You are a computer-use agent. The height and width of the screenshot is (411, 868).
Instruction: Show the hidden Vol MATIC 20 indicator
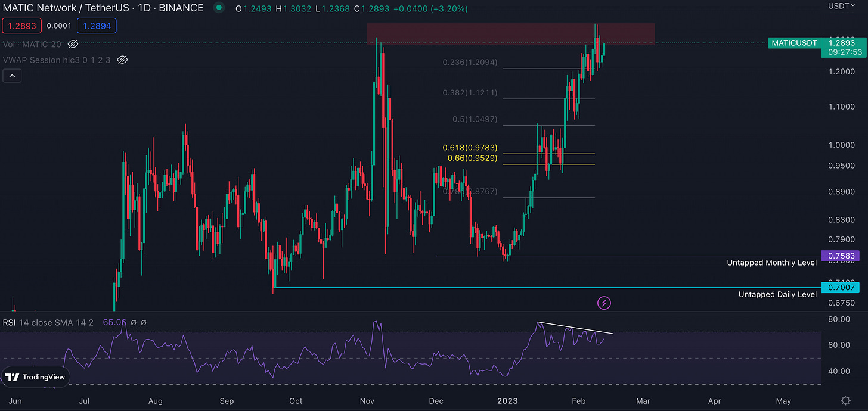(73, 44)
